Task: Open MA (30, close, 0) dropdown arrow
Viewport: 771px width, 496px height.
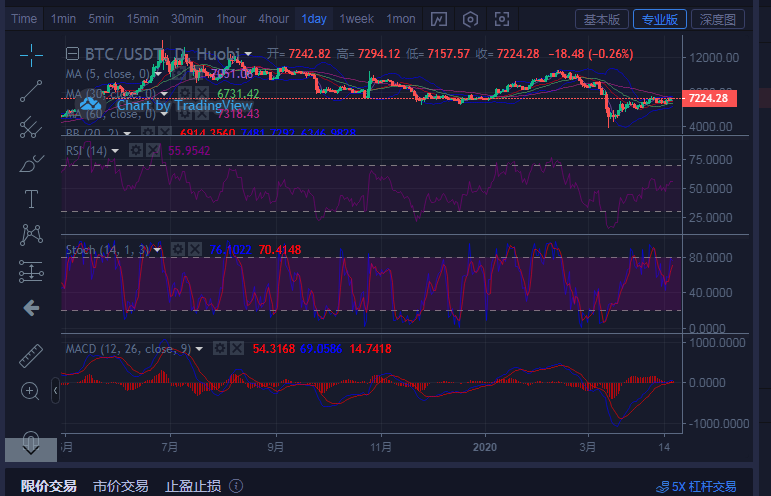Action: tap(164, 94)
